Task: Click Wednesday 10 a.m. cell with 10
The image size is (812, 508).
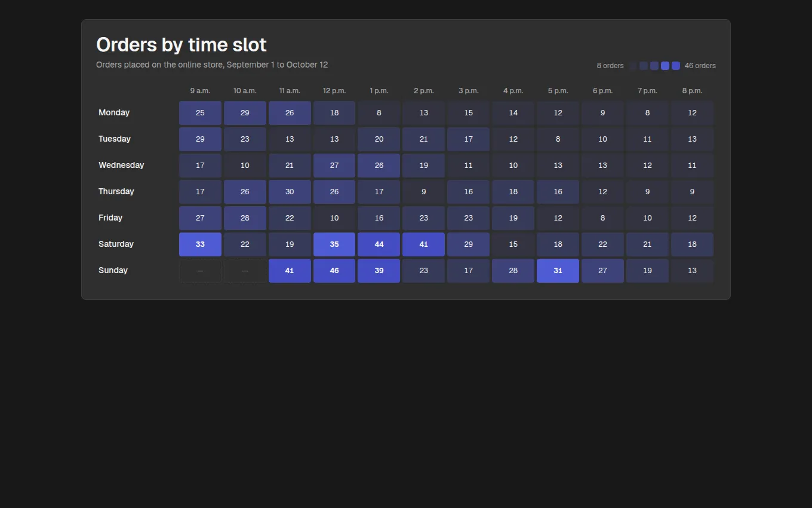Action: point(245,166)
